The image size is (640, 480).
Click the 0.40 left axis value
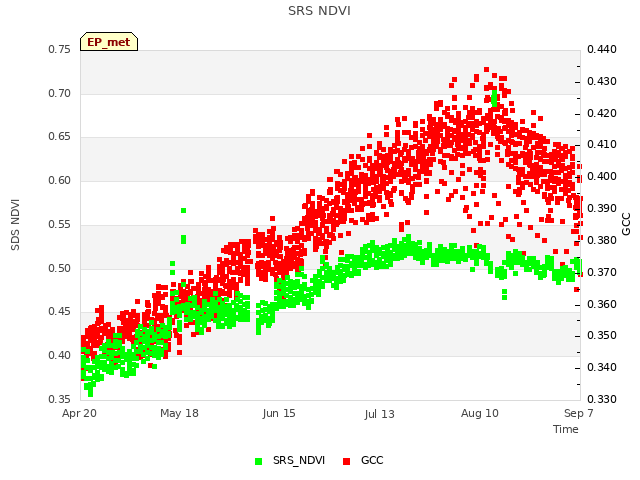(x=59, y=356)
